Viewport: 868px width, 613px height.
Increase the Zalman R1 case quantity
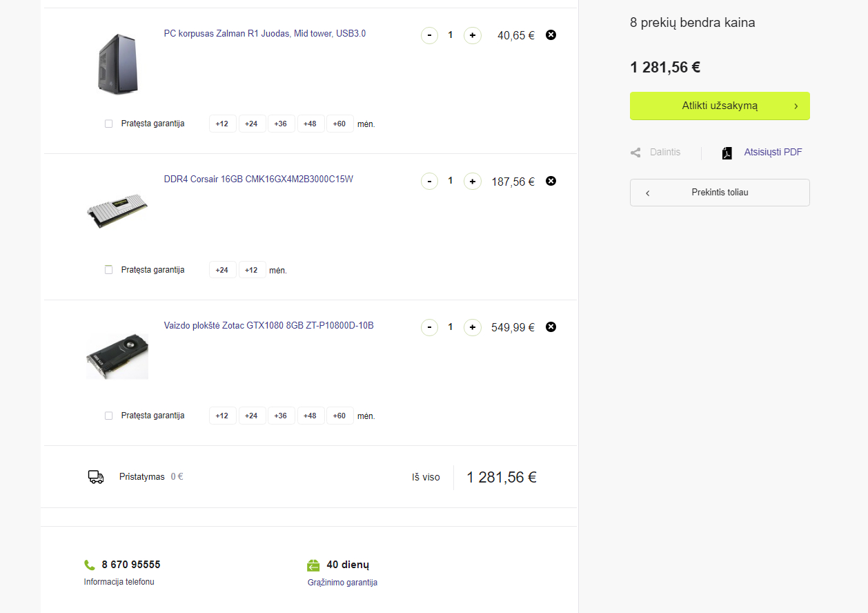coord(473,35)
